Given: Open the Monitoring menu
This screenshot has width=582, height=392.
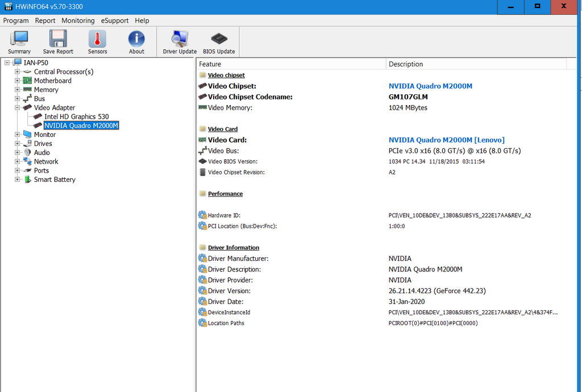Looking at the screenshot, I should point(78,21).
